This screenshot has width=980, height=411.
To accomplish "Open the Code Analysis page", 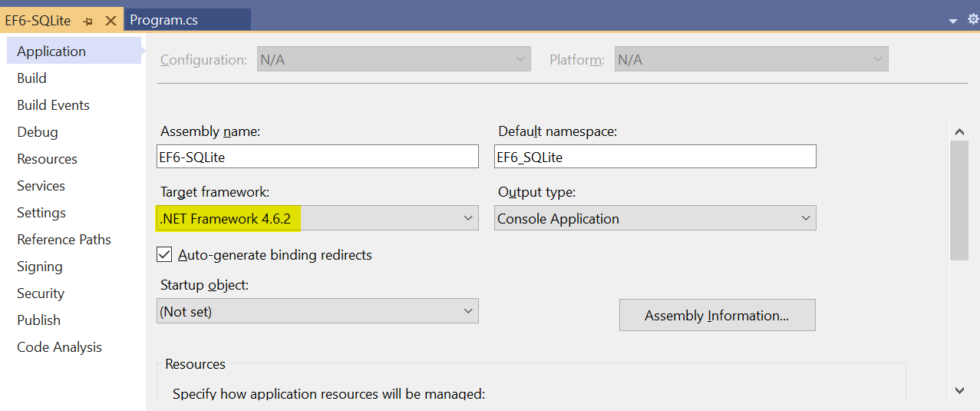I will click(60, 347).
